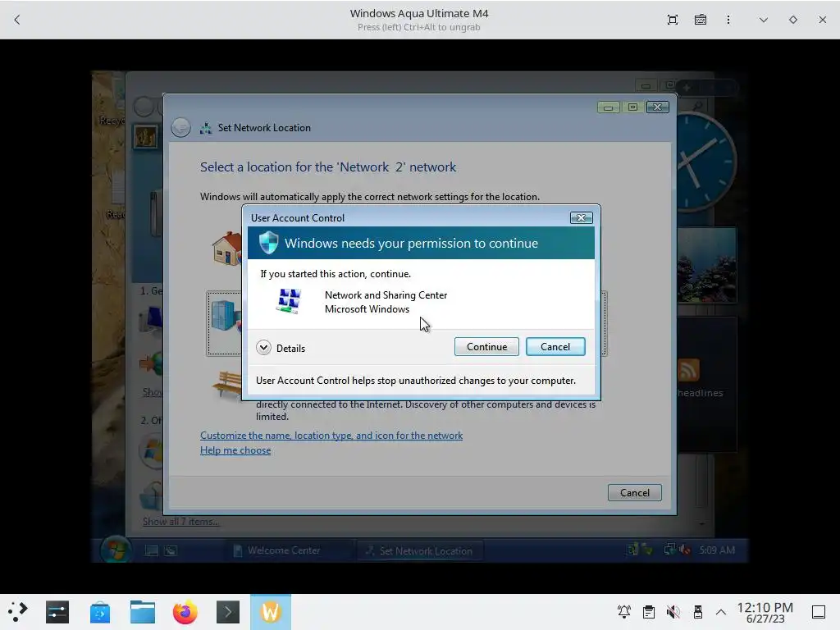This screenshot has width=840, height=630.
Task: Click Continue in User Account Control dialog
Action: 486,347
